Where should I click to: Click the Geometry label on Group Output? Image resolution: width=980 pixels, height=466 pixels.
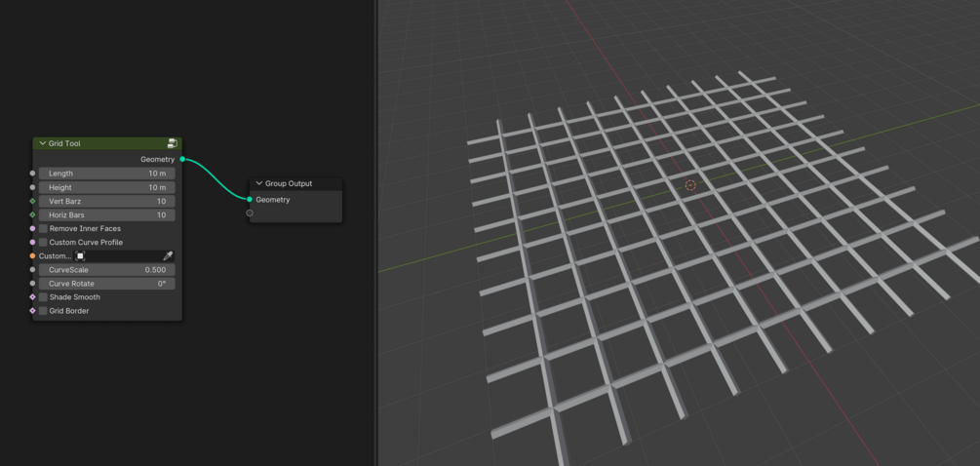click(x=273, y=200)
